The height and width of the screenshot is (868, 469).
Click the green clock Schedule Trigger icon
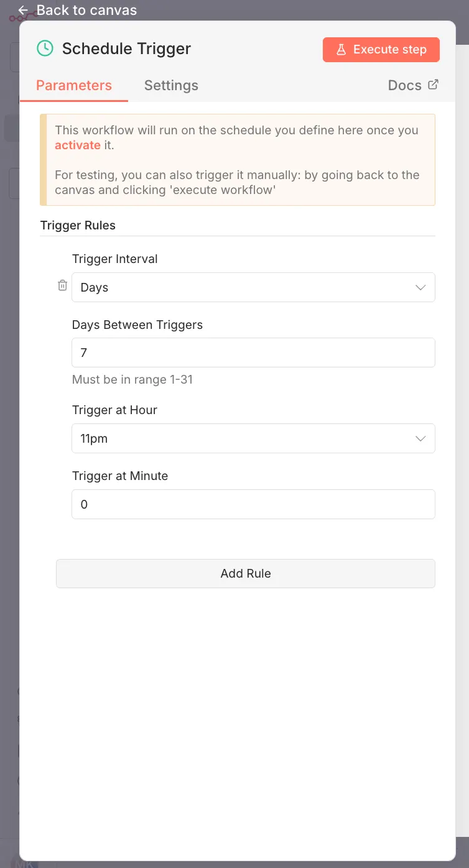[45, 48]
